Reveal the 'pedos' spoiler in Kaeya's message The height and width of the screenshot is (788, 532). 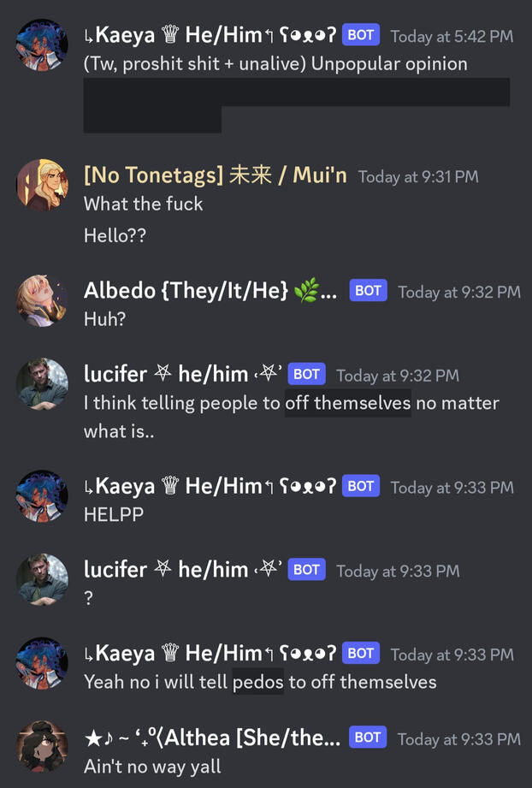tap(258, 682)
